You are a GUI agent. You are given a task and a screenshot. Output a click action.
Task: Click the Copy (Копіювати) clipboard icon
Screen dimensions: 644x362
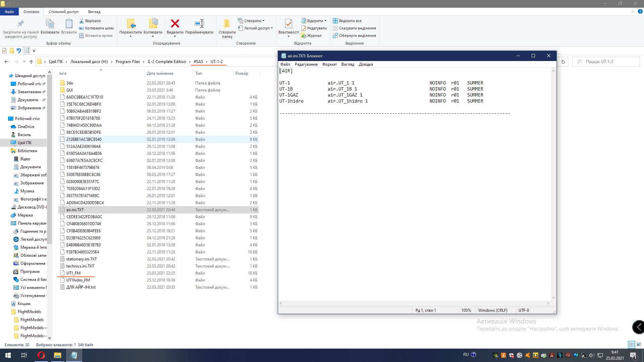(x=50, y=24)
